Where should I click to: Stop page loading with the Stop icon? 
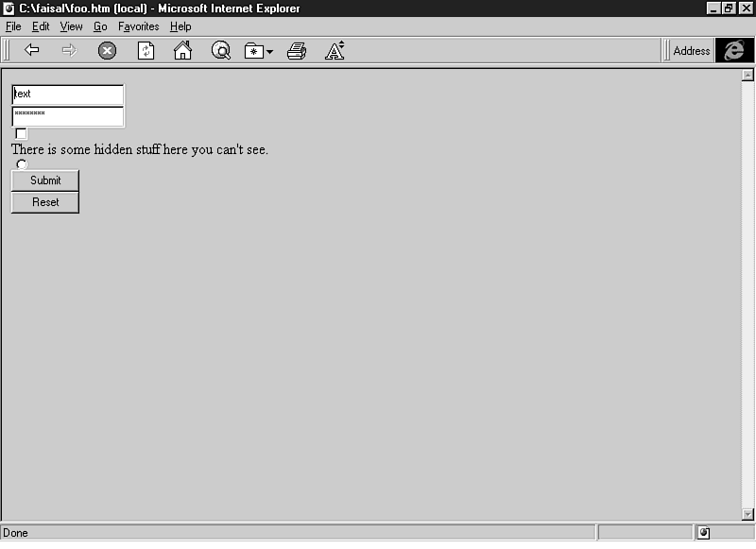pos(108,51)
